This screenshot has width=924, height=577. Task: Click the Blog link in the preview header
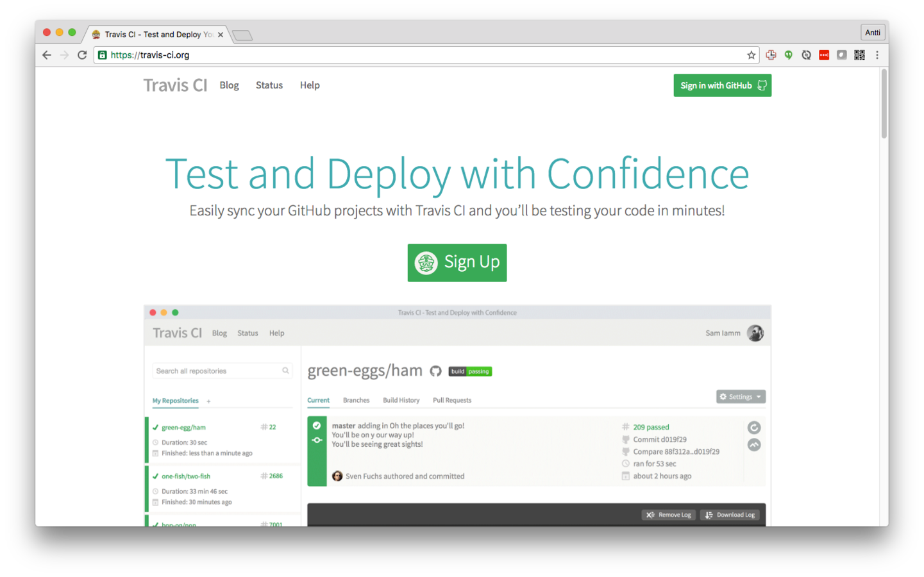tap(219, 333)
